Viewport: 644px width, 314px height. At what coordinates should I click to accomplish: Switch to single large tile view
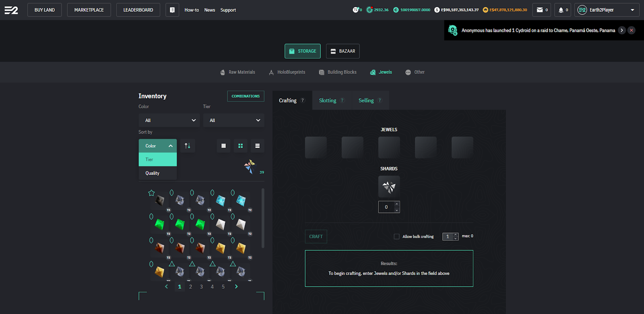coord(223,146)
